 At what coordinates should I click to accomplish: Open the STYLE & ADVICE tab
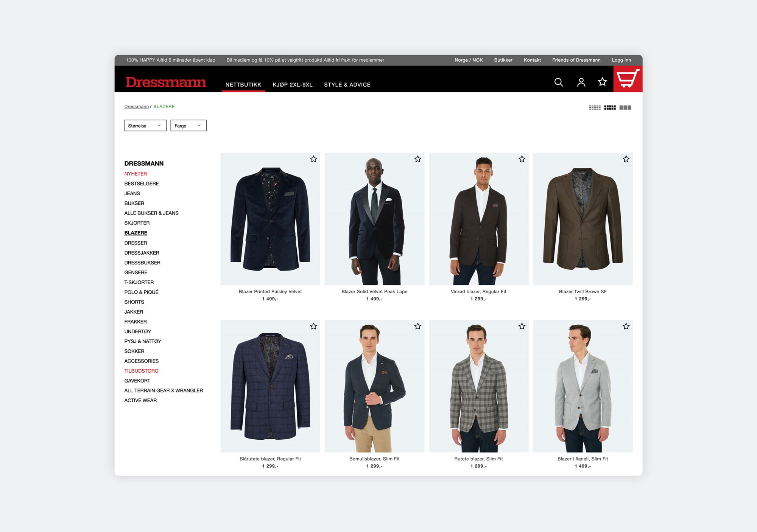point(347,85)
